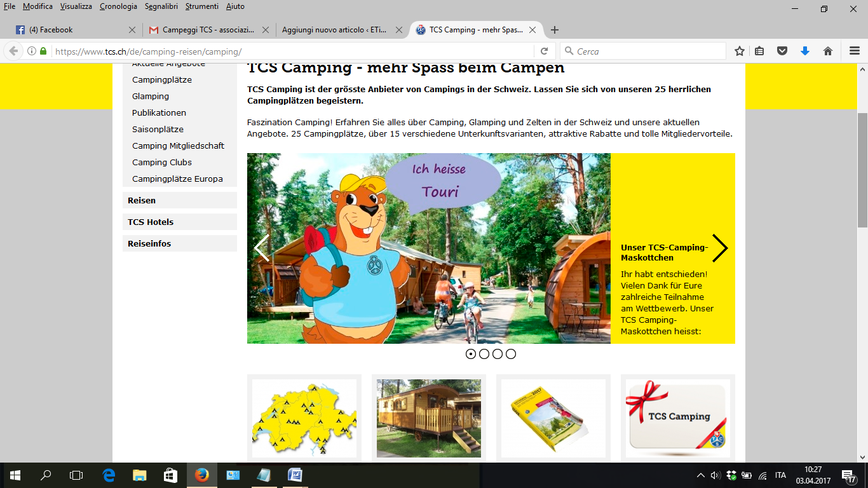Open the Campingplätze sidebar link

(162, 80)
